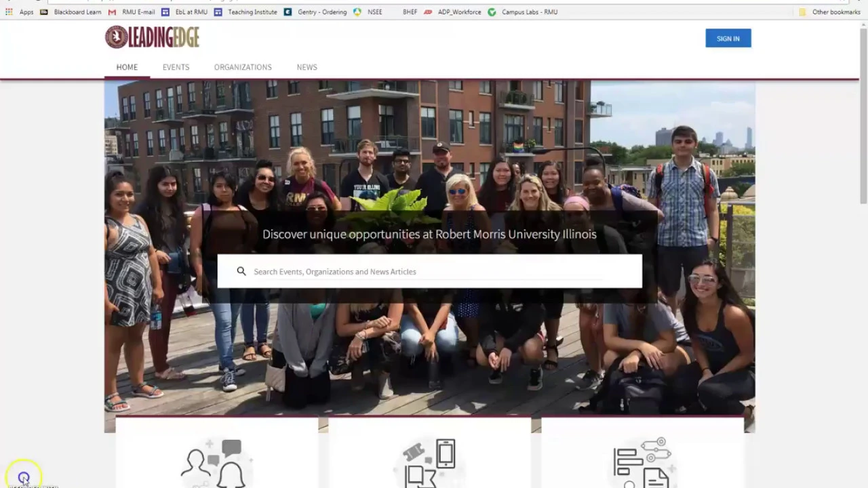Image resolution: width=868 pixels, height=488 pixels.
Task: Switch to the Organizations tab
Action: pos(243,67)
